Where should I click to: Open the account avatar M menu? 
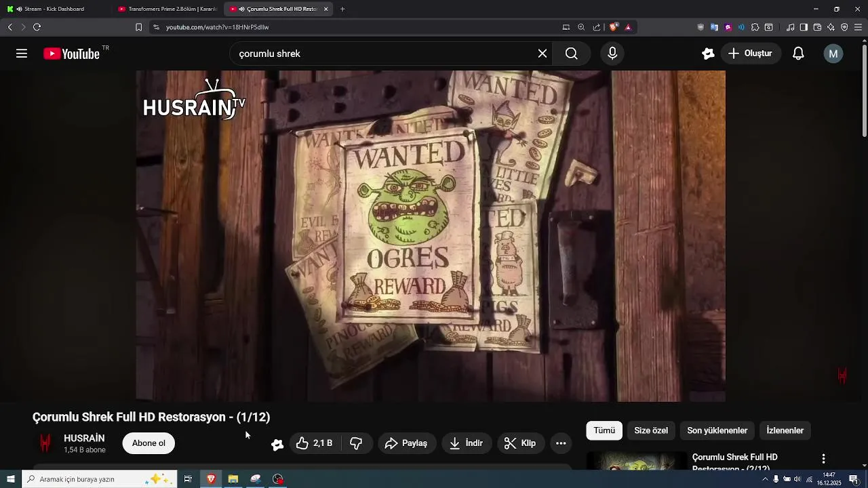coord(833,54)
